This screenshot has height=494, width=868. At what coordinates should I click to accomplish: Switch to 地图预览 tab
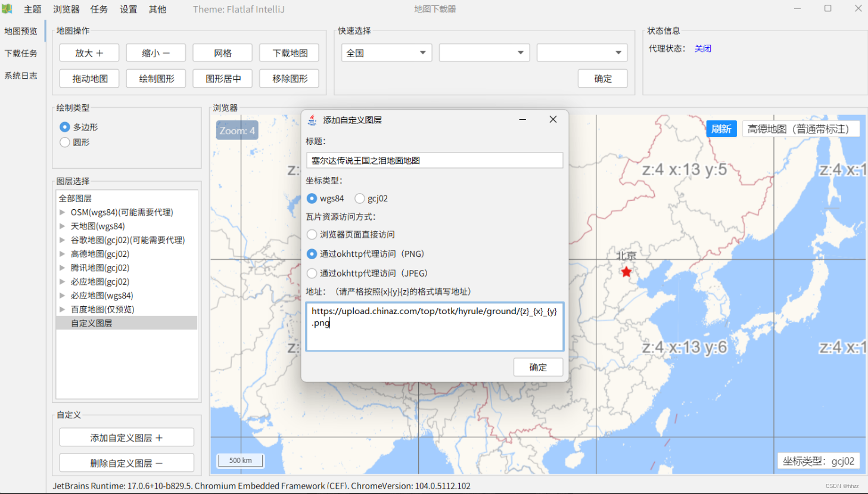[x=21, y=31]
